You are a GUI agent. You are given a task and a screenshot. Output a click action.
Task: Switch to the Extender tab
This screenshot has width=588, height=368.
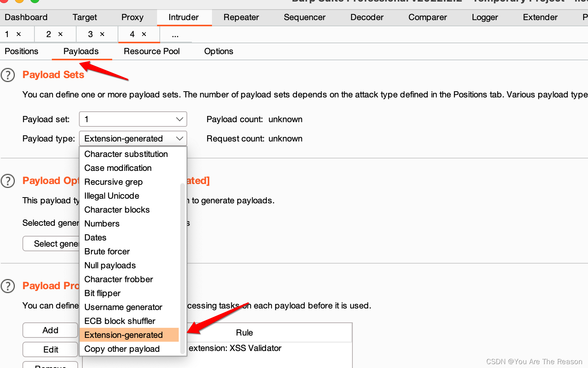pos(540,17)
